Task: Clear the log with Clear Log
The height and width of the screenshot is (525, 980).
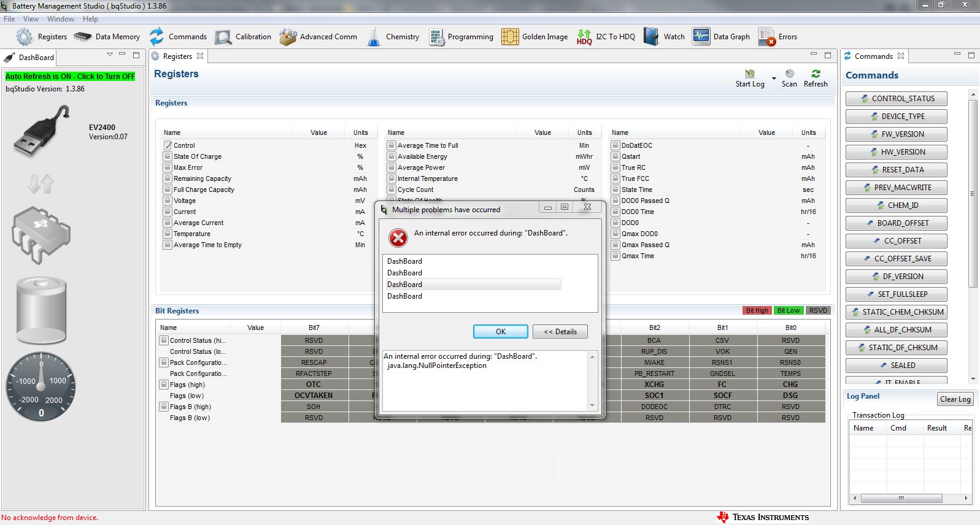Action: pyautogui.click(x=955, y=399)
